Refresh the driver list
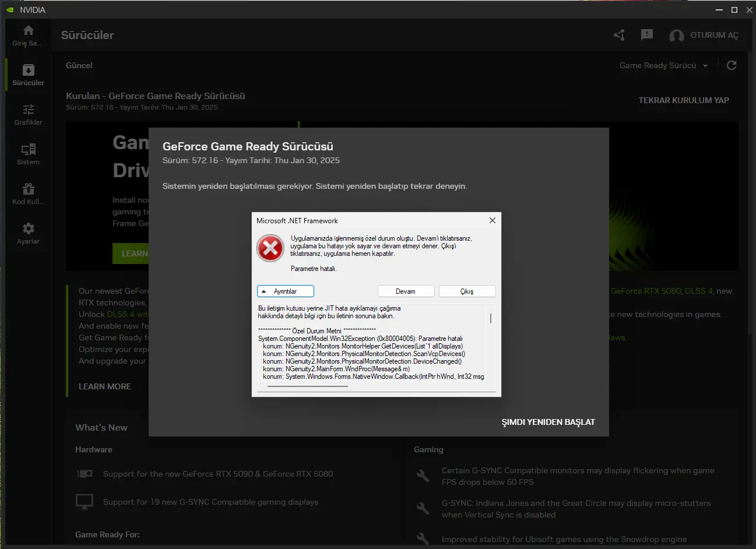This screenshot has width=756, height=549. [x=732, y=65]
